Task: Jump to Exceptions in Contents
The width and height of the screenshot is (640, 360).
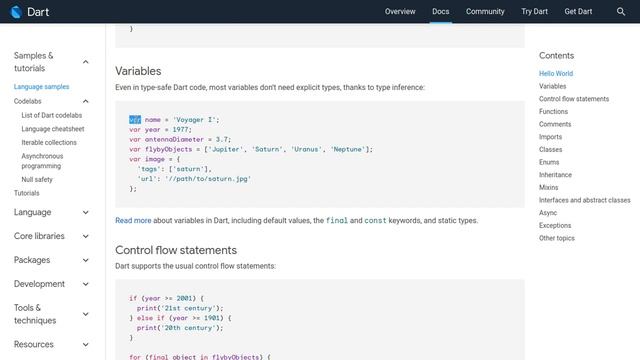Action: [555, 225]
